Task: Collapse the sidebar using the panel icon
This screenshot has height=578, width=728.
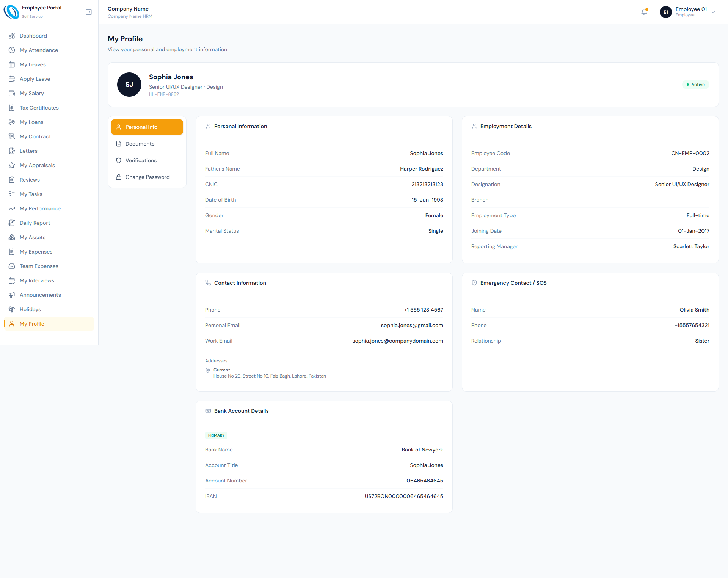Action: (89, 12)
